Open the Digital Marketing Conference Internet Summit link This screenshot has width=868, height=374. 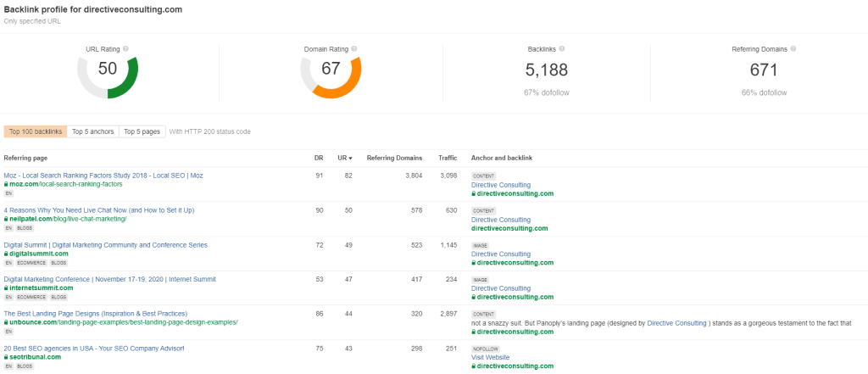click(109, 279)
